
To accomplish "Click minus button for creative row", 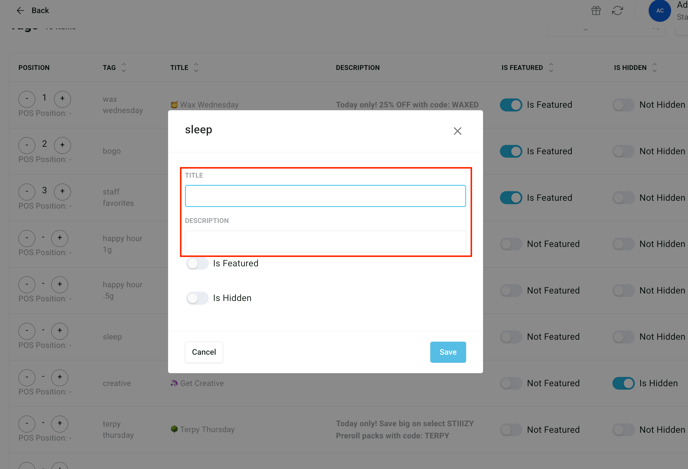I will pos(27,377).
